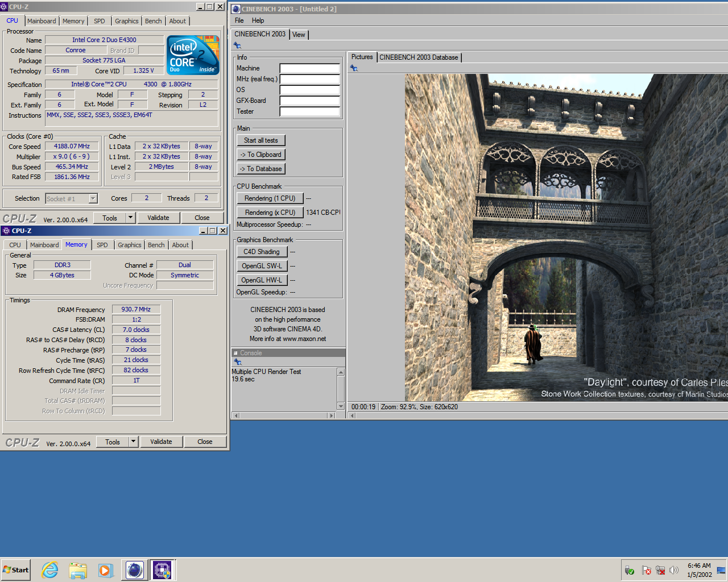The height and width of the screenshot is (582, 728).
Task: Click the Start button
Action: 16,570
